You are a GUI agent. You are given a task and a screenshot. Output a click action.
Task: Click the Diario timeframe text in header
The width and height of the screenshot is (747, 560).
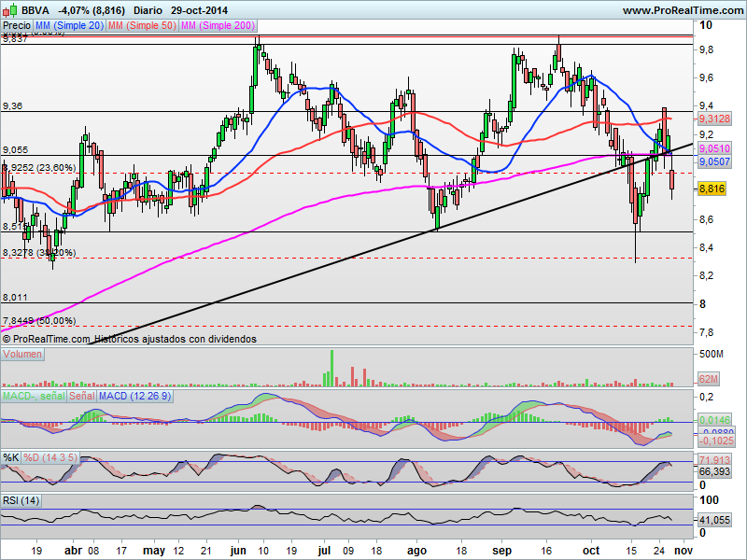(x=148, y=10)
